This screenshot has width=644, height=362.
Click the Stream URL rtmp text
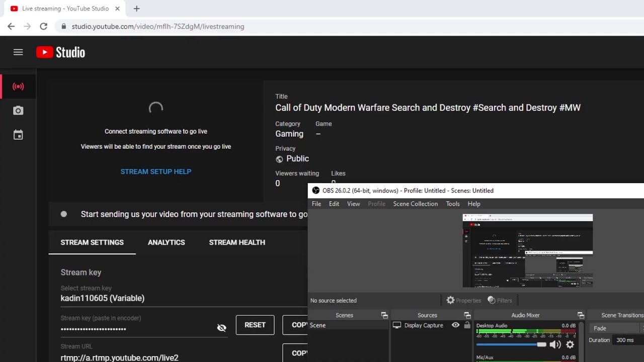pyautogui.click(x=120, y=357)
